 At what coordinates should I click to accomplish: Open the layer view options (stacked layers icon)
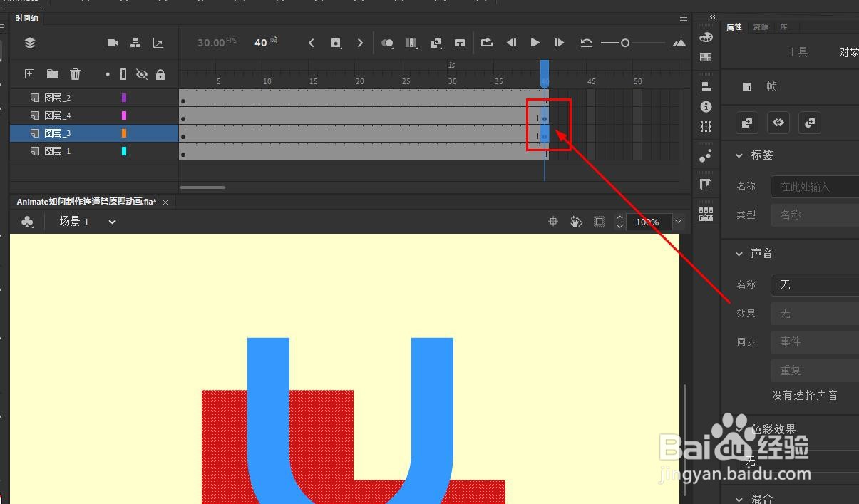pos(30,43)
